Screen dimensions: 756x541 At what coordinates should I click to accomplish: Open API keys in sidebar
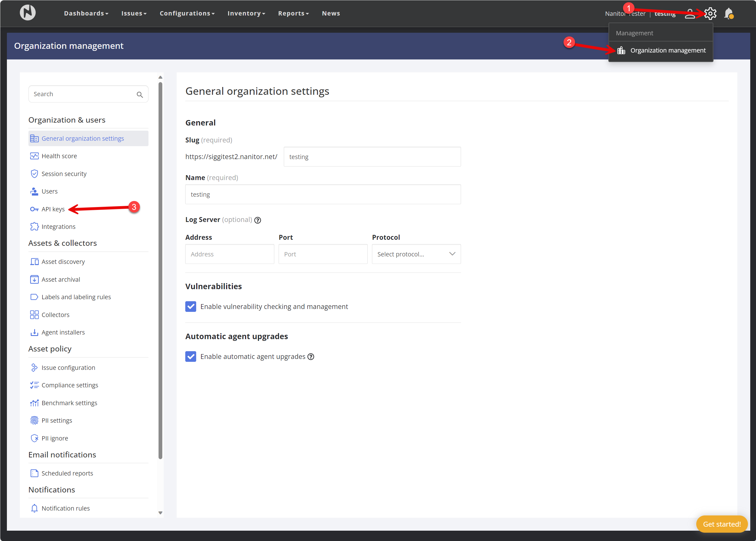click(53, 209)
